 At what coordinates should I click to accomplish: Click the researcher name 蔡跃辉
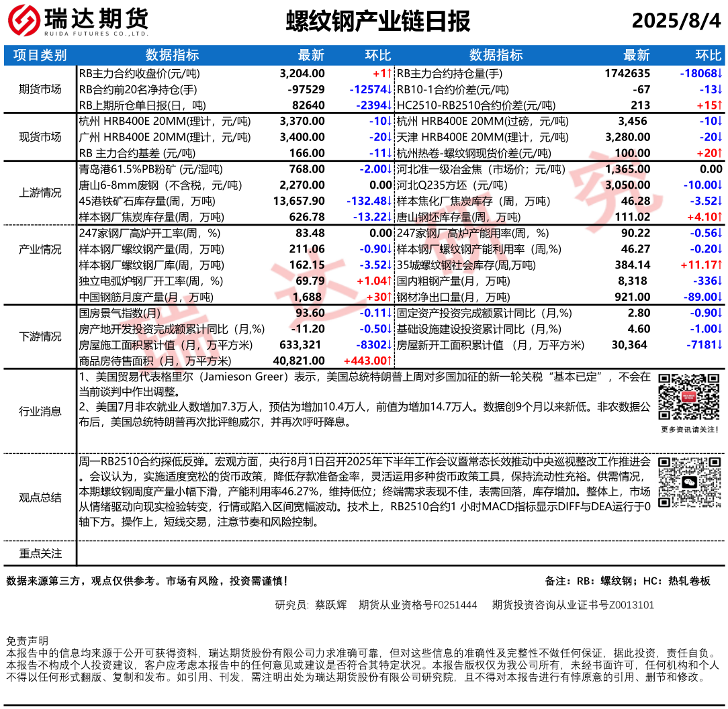pyautogui.click(x=331, y=605)
